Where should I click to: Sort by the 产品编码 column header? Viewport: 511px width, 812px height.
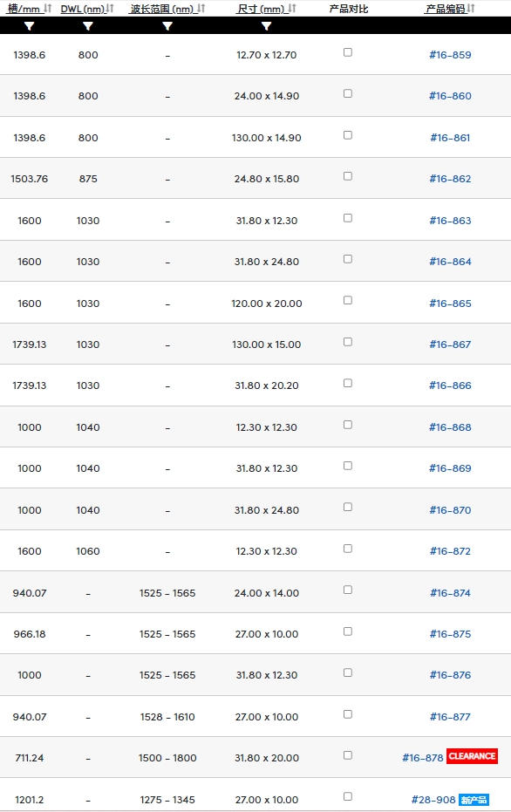(x=450, y=9)
